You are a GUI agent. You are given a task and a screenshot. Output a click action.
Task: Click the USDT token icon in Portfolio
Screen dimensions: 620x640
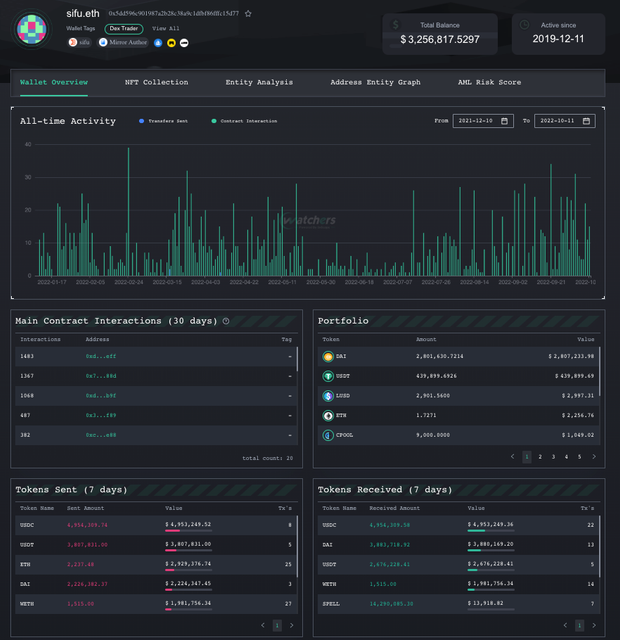pyautogui.click(x=328, y=376)
